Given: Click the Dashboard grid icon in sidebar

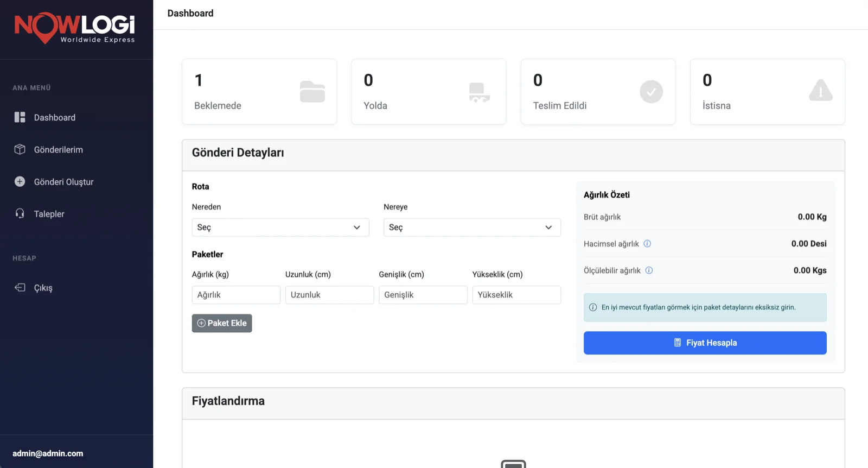Looking at the screenshot, I should tap(20, 117).
